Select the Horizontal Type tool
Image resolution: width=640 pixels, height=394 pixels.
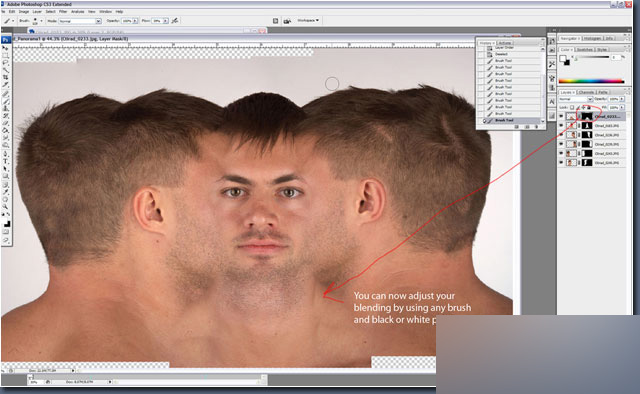point(5,162)
